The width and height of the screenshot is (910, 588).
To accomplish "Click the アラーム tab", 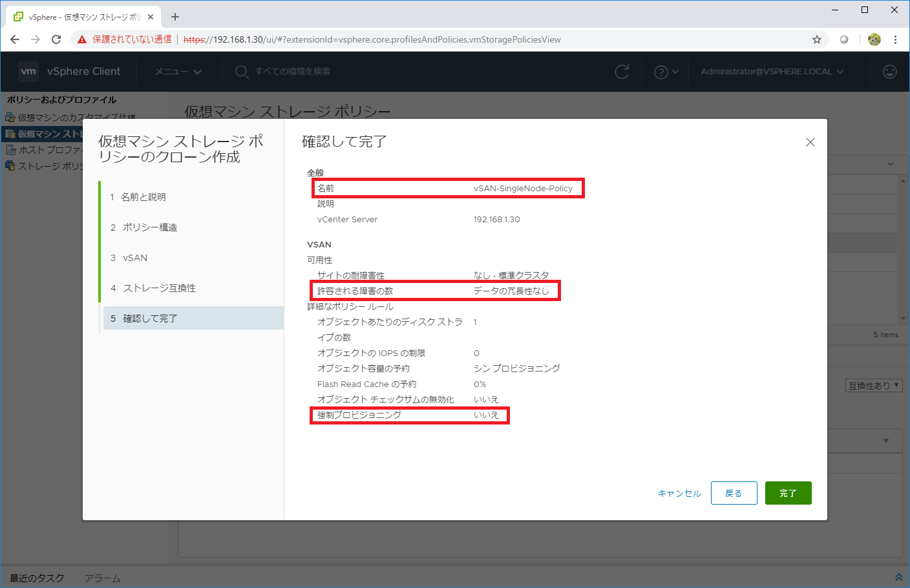I will coord(102,578).
